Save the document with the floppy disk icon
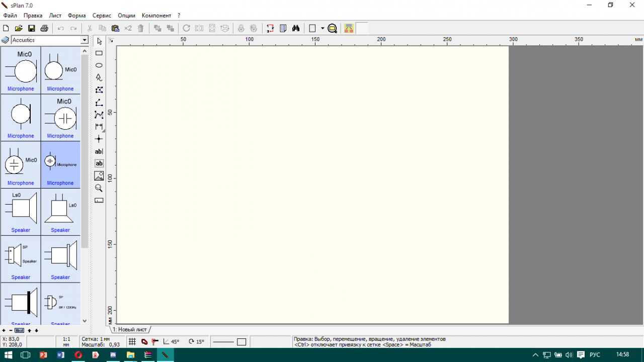Viewport: 644px width, 362px height. pyautogui.click(x=31, y=28)
